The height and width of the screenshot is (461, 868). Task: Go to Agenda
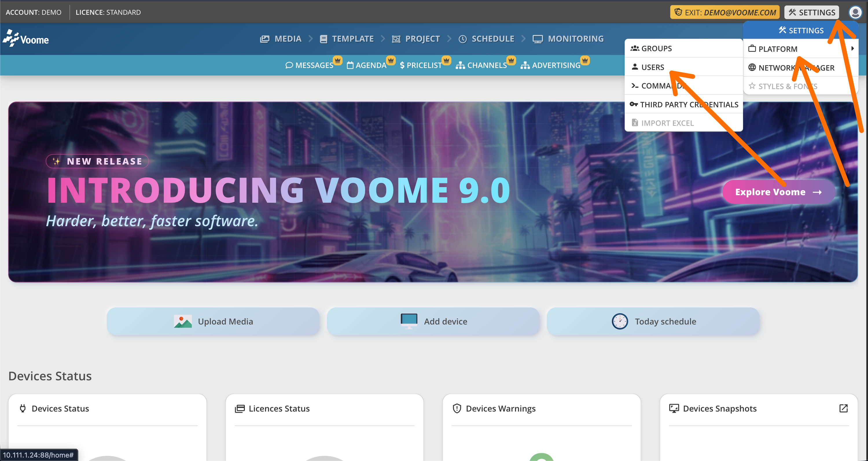coord(367,65)
